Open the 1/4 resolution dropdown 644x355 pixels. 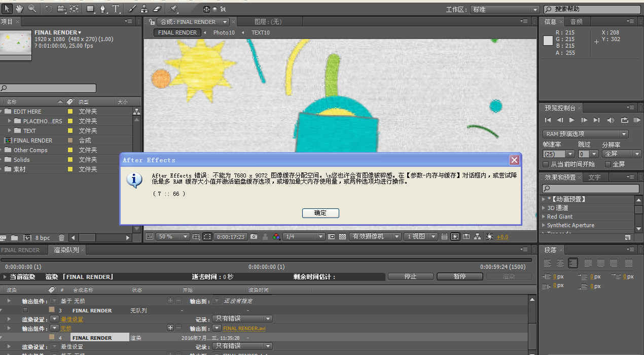pyautogui.click(x=304, y=236)
